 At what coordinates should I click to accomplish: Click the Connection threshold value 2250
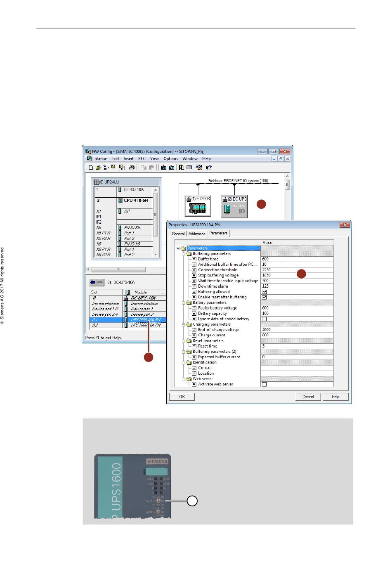click(x=297, y=270)
